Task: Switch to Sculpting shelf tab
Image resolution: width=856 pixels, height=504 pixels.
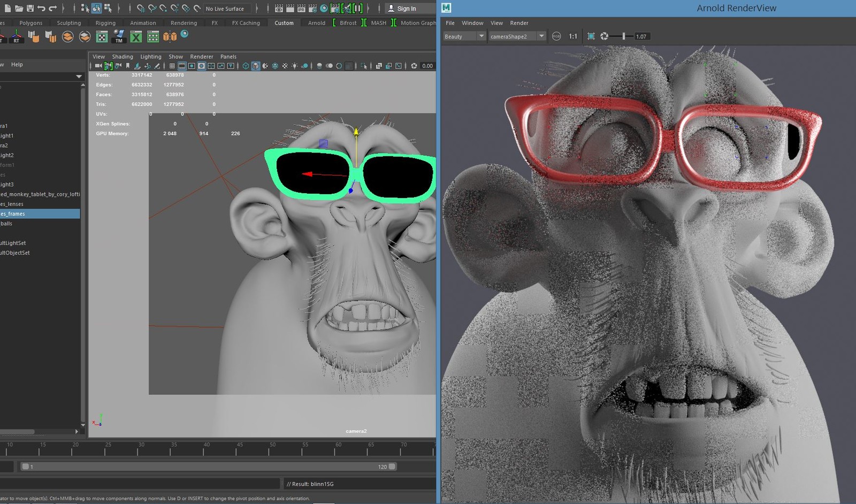Action: (69, 23)
